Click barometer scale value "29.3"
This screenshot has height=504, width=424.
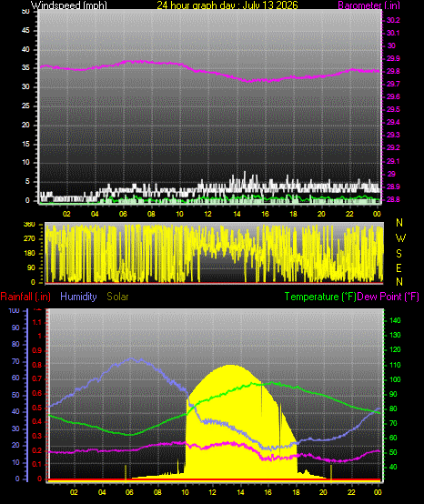[x=393, y=135]
